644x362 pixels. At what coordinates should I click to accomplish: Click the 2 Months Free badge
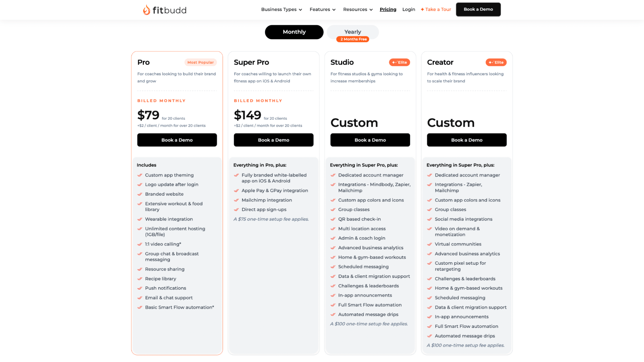coord(353,39)
